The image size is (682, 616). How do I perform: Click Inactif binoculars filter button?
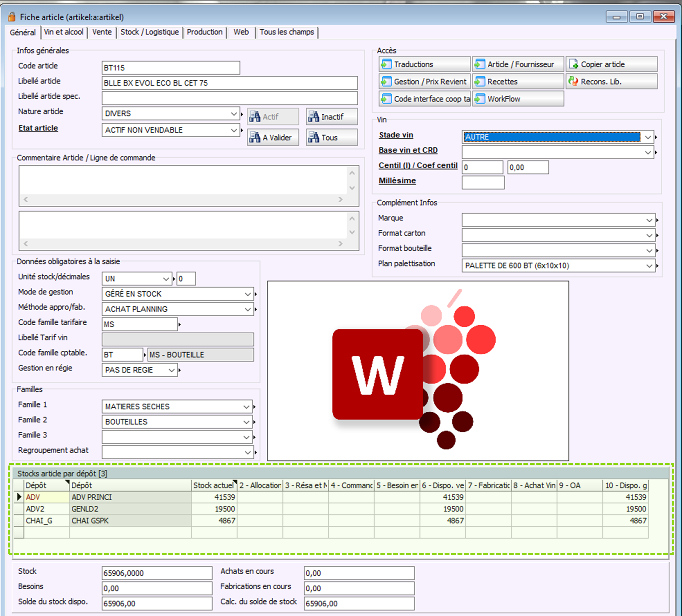coord(332,117)
